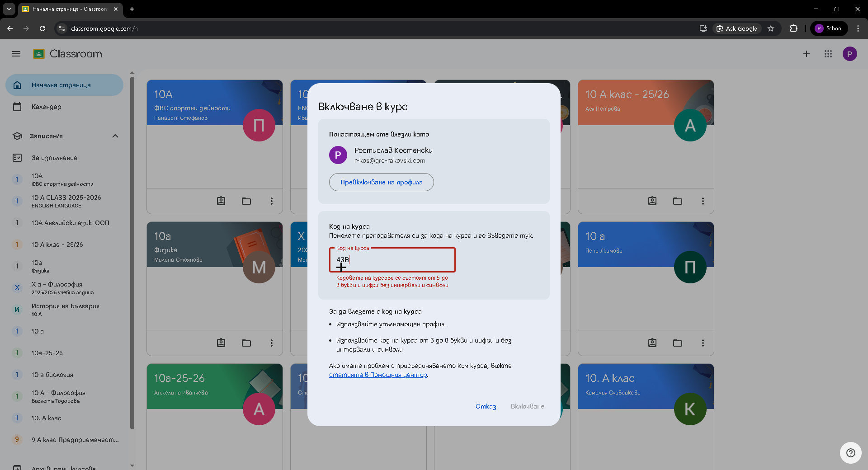Open 10 а биология in sidebar

[64, 375]
